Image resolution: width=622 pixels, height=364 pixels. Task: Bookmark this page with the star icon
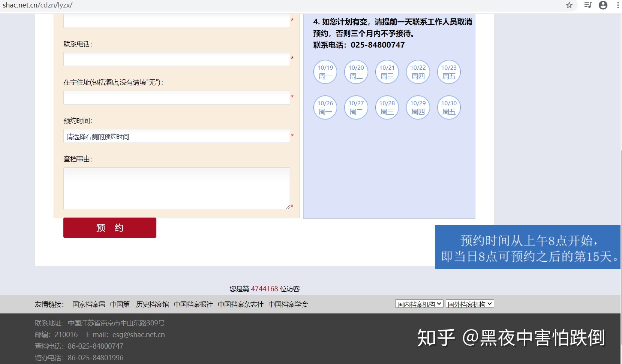(x=569, y=5)
